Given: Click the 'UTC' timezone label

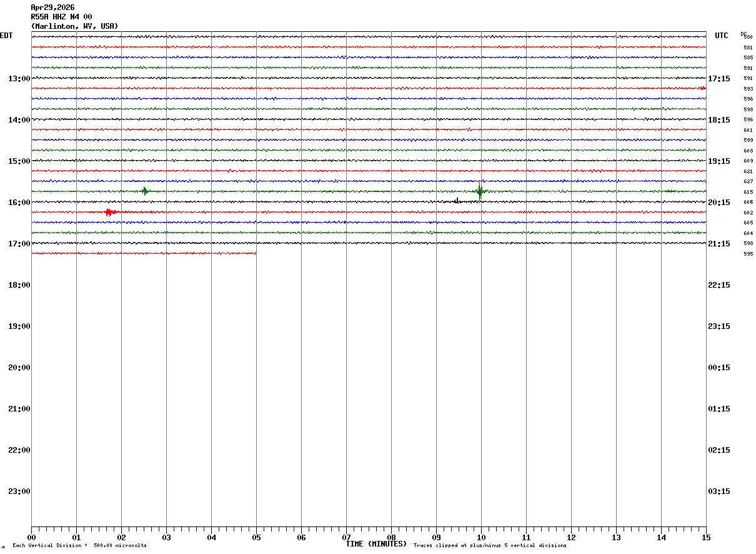Looking at the screenshot, I should pyautogui.click(x=722, y=36).
